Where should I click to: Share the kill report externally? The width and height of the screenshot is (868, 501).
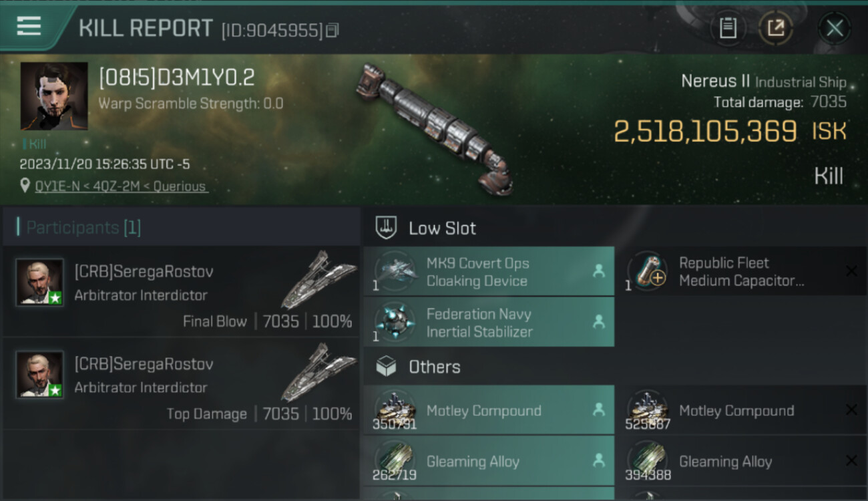775,28
